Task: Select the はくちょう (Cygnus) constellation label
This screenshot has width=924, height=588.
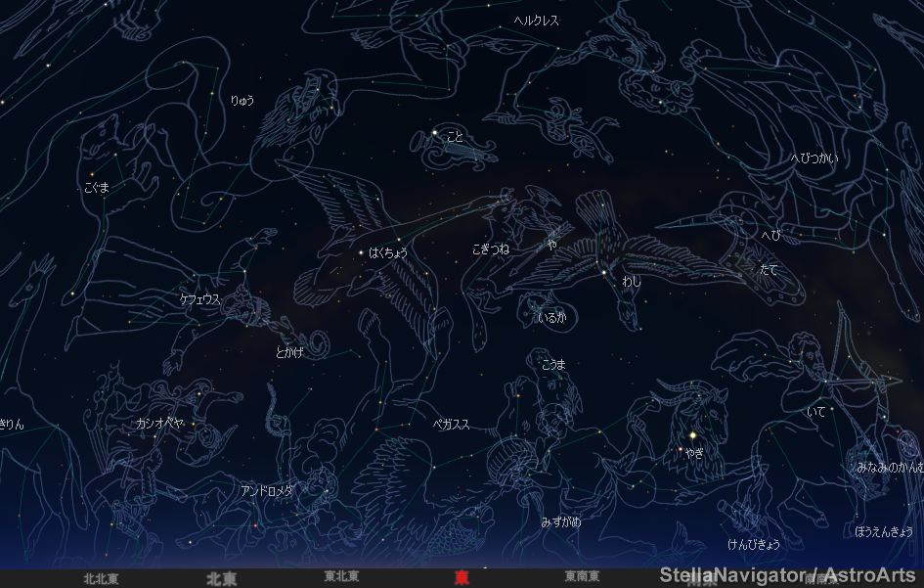Action: tap(388, 252)
